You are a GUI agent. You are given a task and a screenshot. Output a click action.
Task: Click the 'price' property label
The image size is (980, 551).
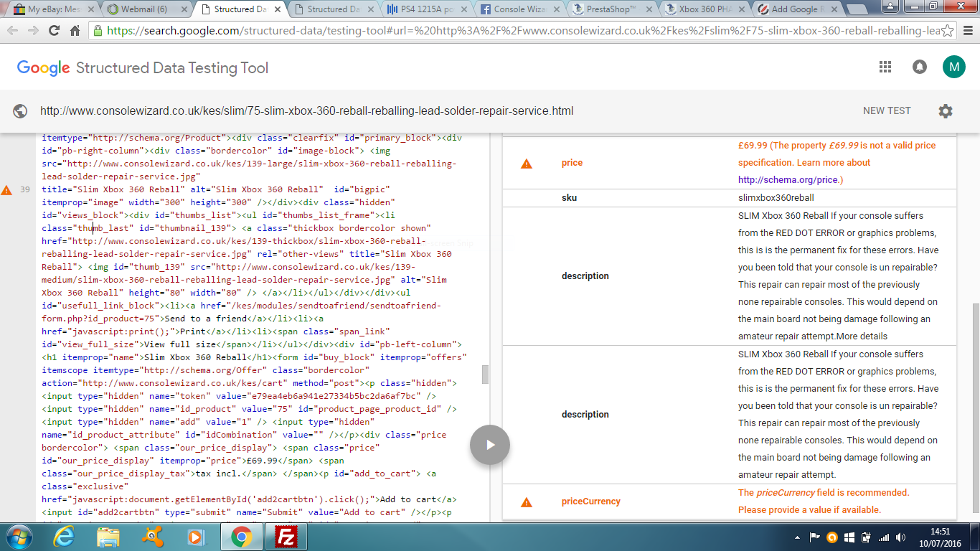572,163
